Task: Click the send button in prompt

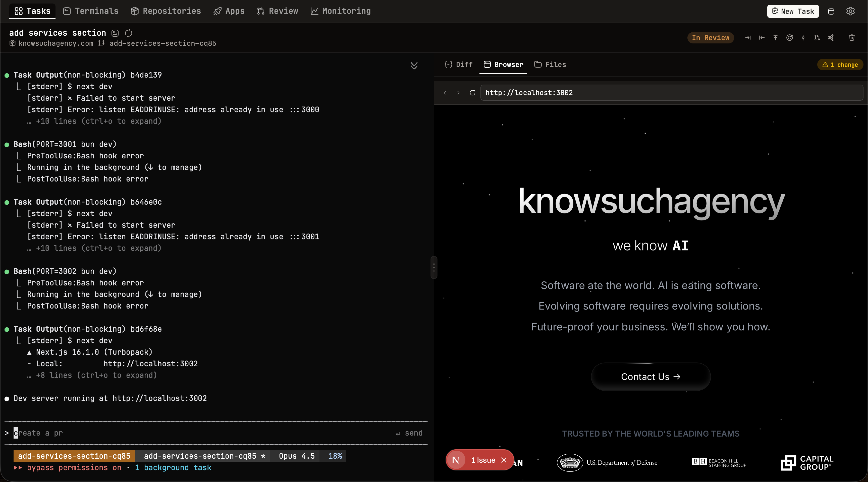Action: [409, 433]
